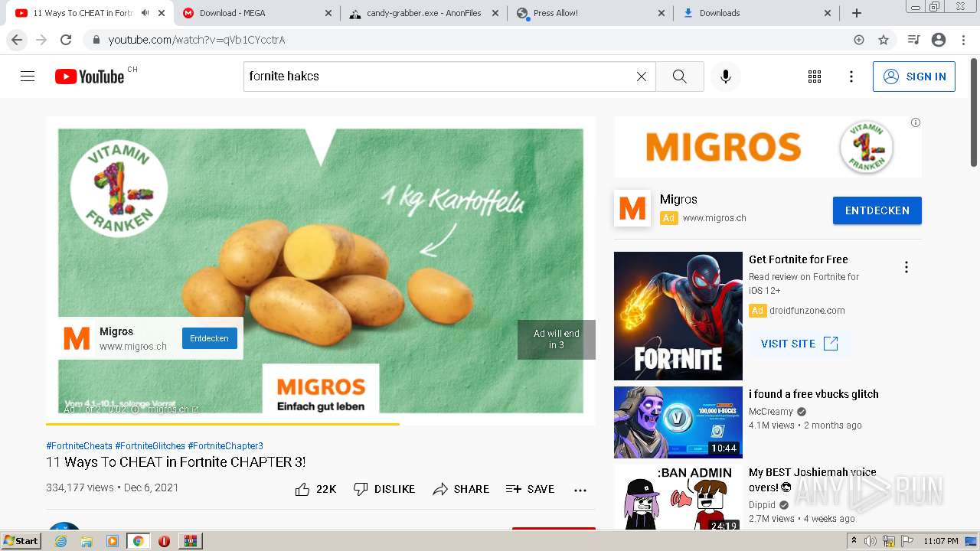
Task: Open the Chrome three-dot menu
Action: tap(963, 40)
